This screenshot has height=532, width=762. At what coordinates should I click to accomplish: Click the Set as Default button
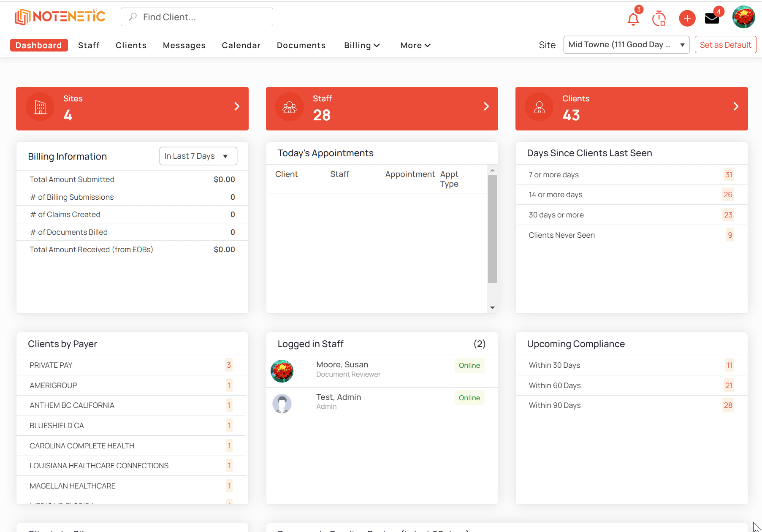(725, 45)
